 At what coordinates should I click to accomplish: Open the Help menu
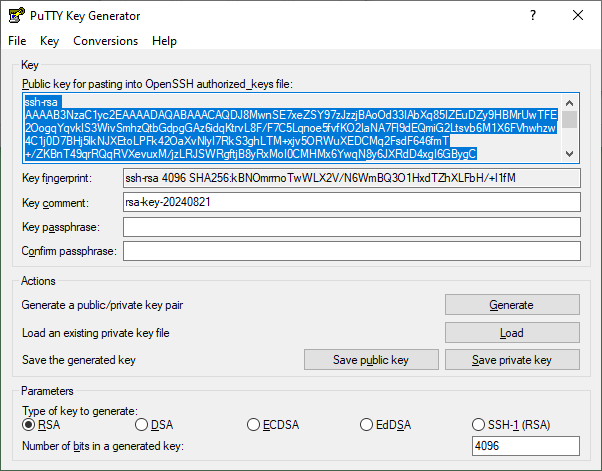[x=164, y=41]
